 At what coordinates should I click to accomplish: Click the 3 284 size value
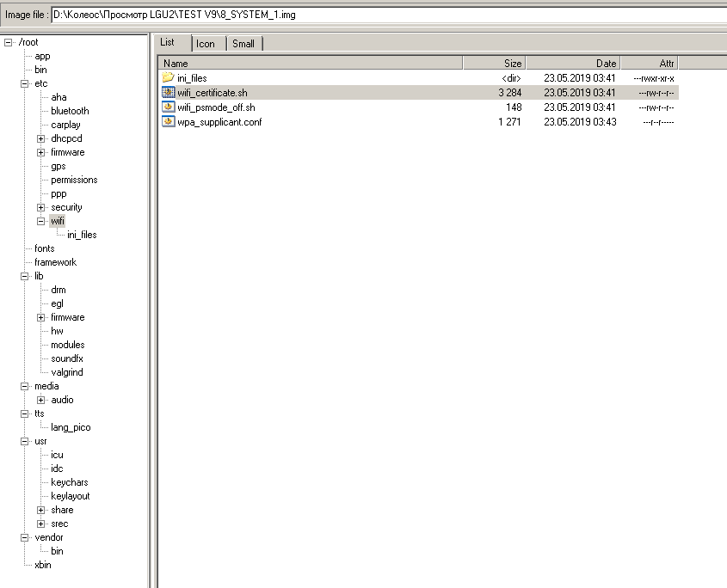pos(509,93)
